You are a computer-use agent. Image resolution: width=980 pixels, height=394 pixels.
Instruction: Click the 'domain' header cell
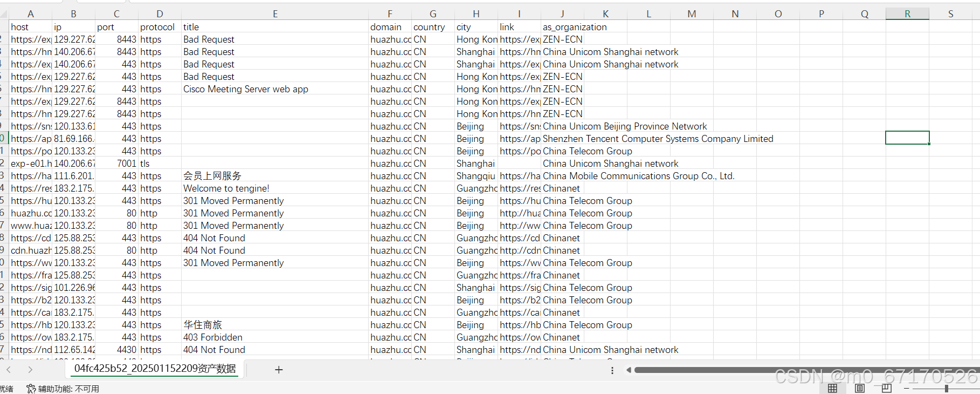[390, 27]
